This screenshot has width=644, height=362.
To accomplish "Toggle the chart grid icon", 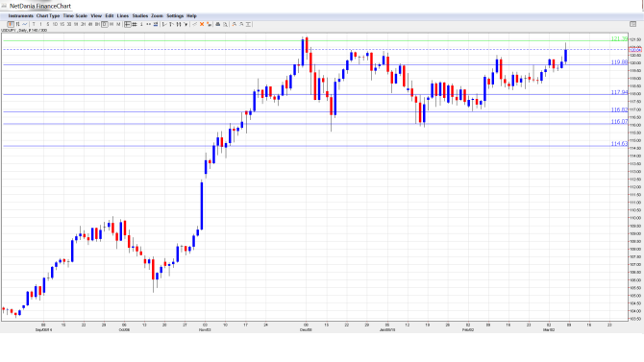I will 135,24.
